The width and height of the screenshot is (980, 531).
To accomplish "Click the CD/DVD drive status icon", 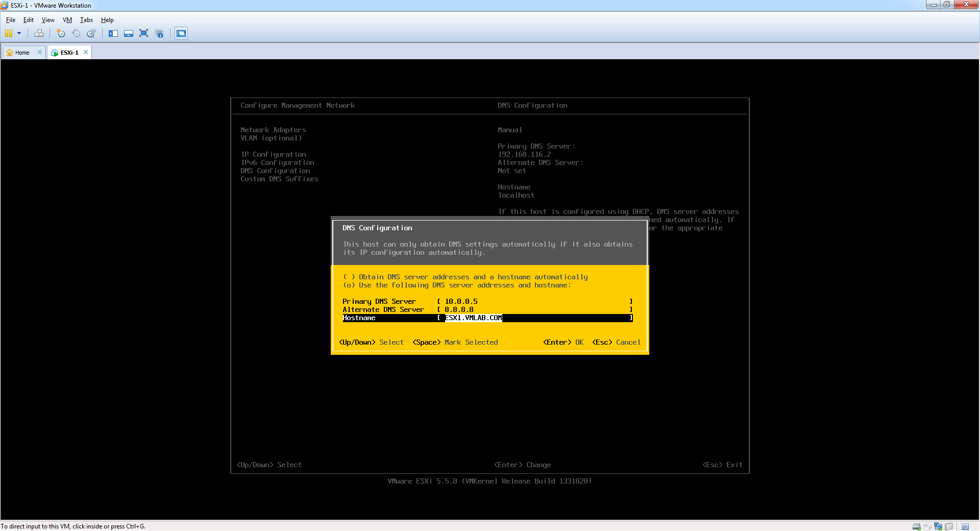I will (x=927, y=526).
